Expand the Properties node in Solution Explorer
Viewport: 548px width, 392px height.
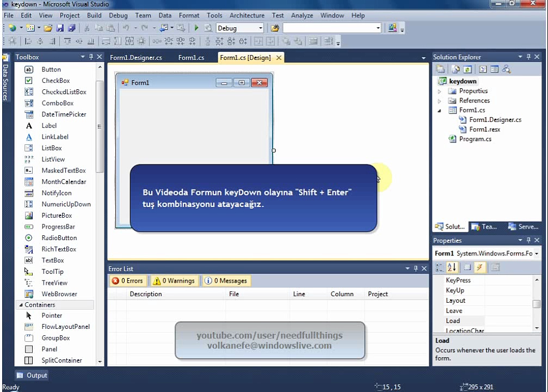point(439,91)
